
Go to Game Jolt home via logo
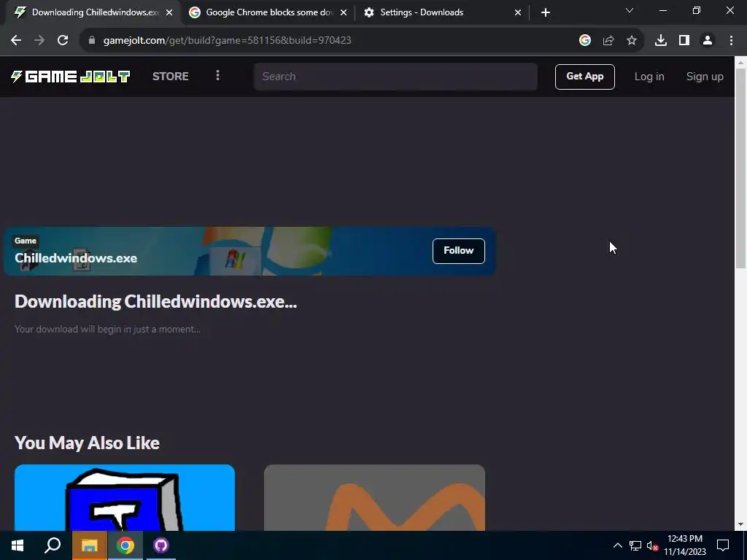tap(71, 77)
